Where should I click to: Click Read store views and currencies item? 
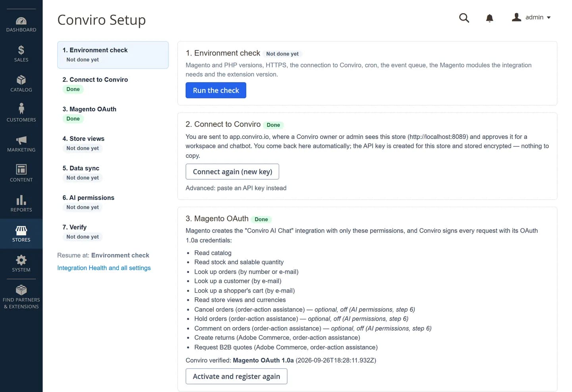point(240,300)
